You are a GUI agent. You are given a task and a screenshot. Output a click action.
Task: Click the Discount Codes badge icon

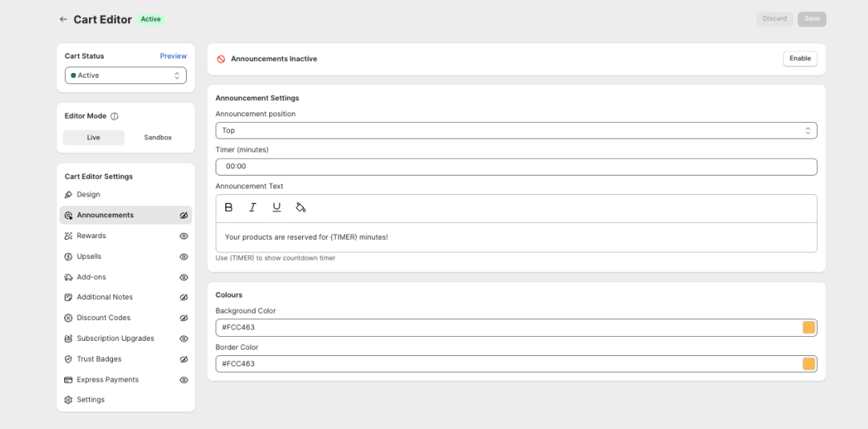(x=68, y=318)
